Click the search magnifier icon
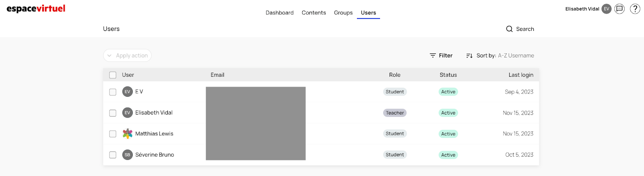 (509, 29)
